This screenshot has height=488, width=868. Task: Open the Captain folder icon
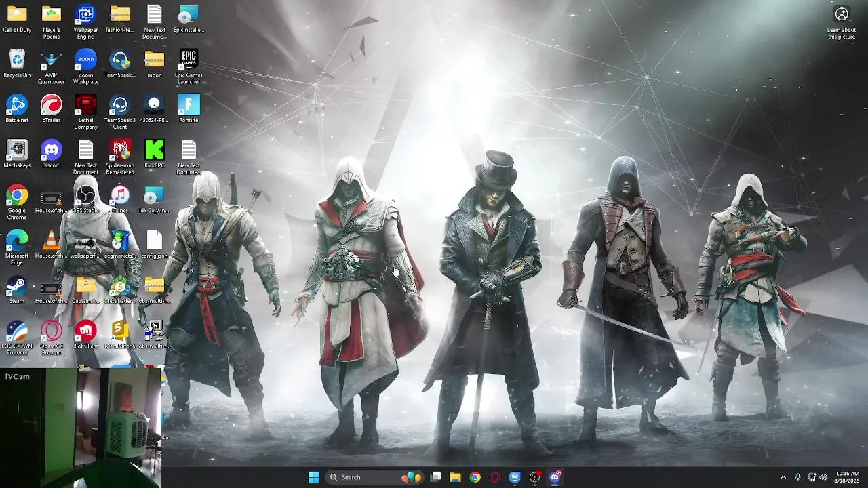pos(85,290)
